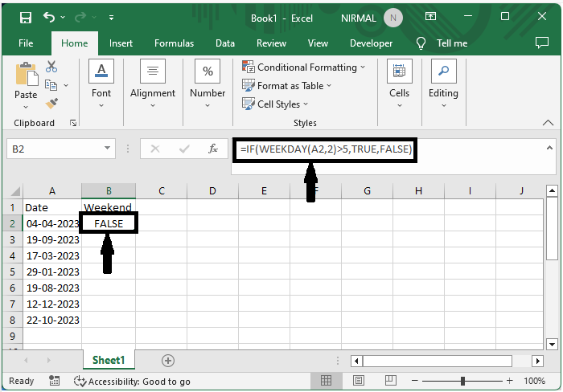Open the Number group menu

[208, 84]
